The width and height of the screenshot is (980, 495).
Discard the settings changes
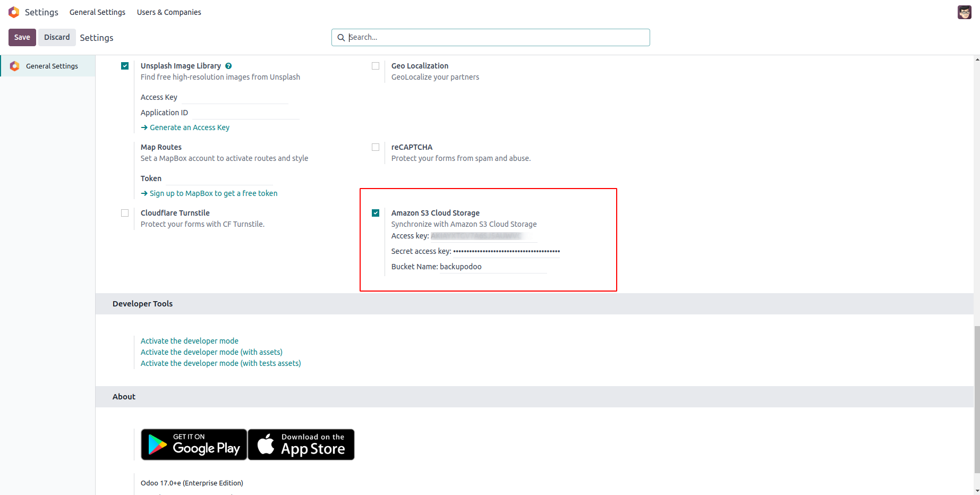(x=57, y=37)
